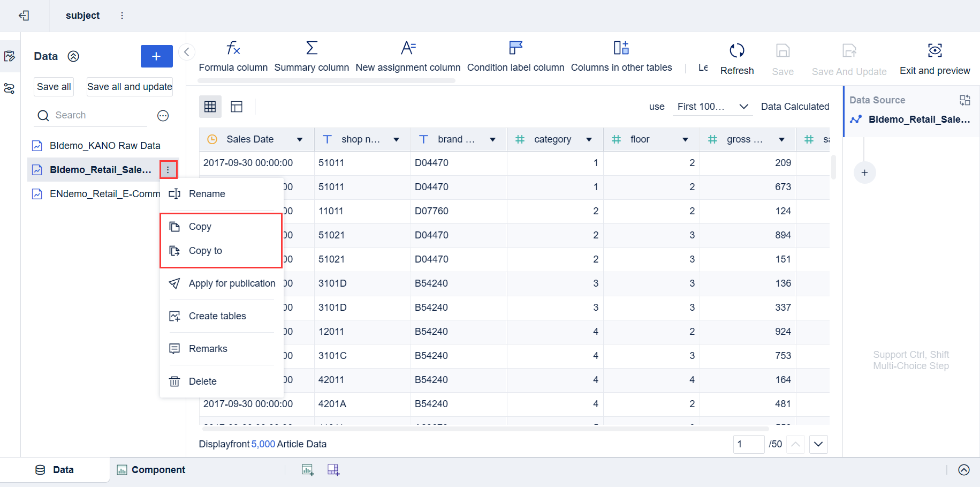Click the Save all and update button
The height and width of the screenshot is (487, 980).
click(x=129, y=86)
